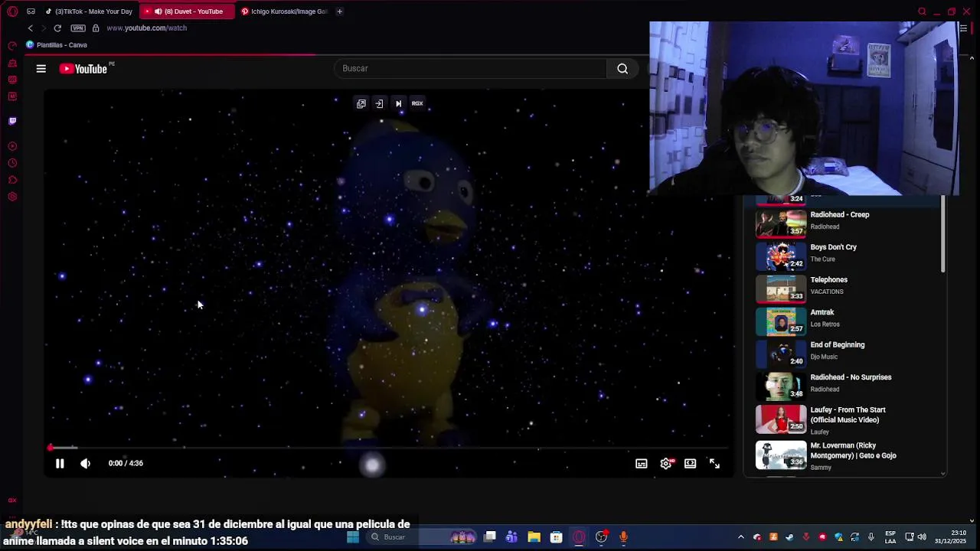Open Microsoft Store from the taskbar
Image resolution: width=980 pixels, height=551 pixels.
(557, 537)
